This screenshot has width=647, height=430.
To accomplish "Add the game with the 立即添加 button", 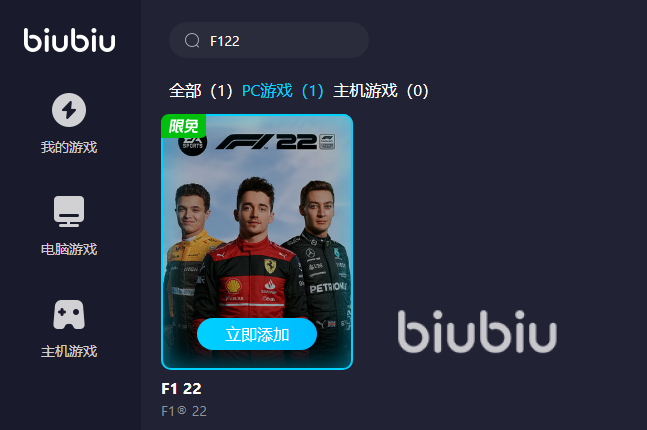I will click(x=257, y=334).
